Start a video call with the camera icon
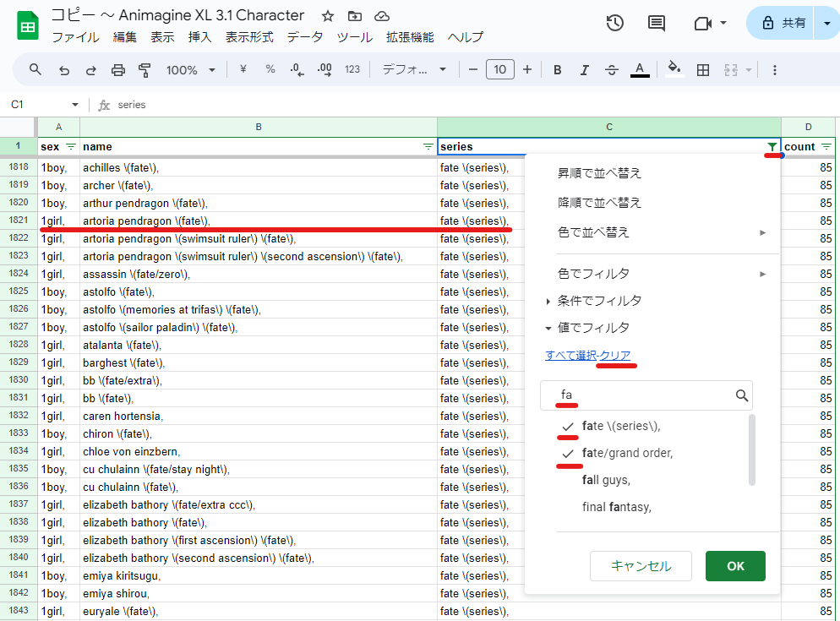840x621 pixels. point(702,23)
